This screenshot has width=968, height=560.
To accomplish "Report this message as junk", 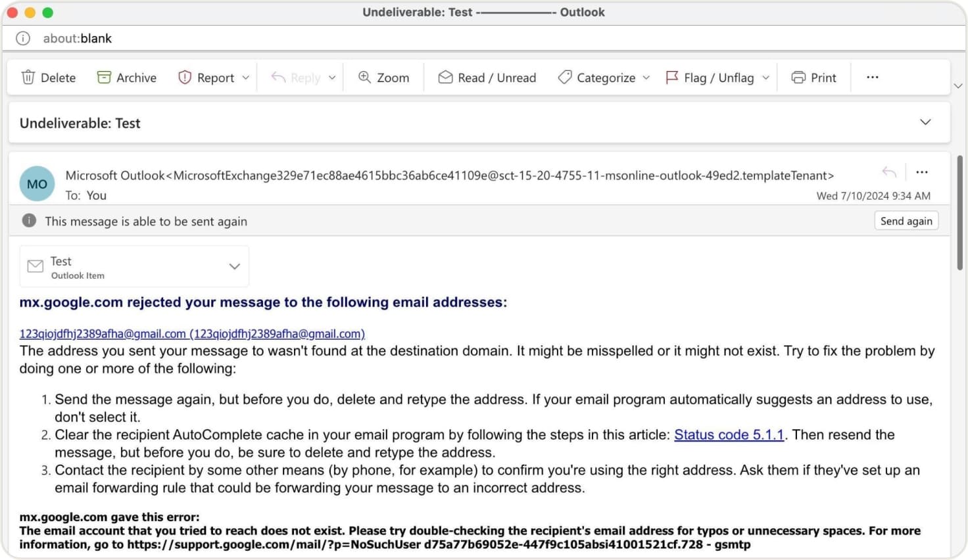I will click(x=206, y=77).
